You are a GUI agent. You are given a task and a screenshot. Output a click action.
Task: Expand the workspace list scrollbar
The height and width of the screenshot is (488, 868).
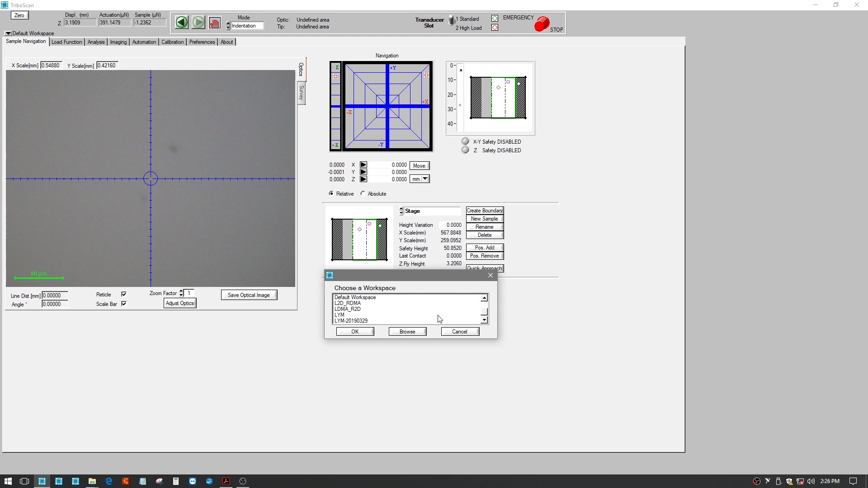pyautogui.click(x=484, y=320)
